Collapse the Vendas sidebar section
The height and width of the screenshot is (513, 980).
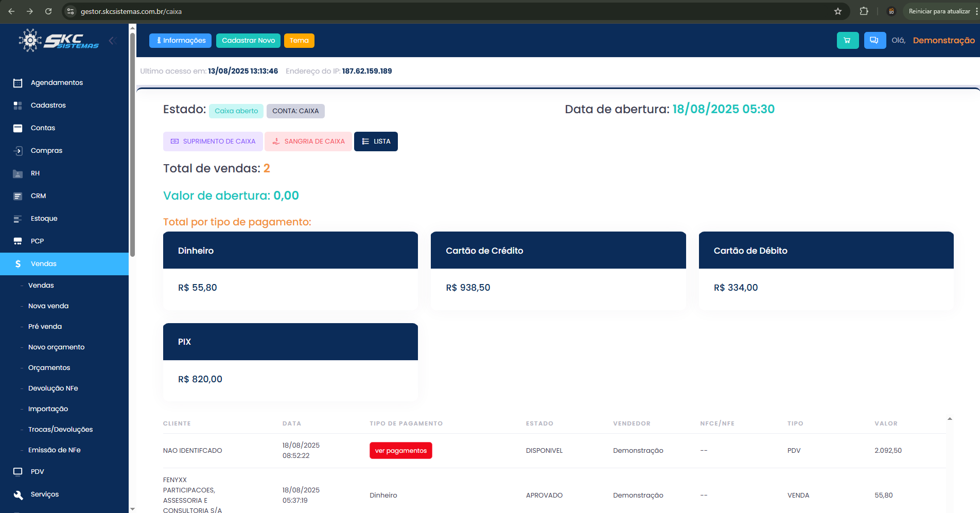tap(44, 264)
